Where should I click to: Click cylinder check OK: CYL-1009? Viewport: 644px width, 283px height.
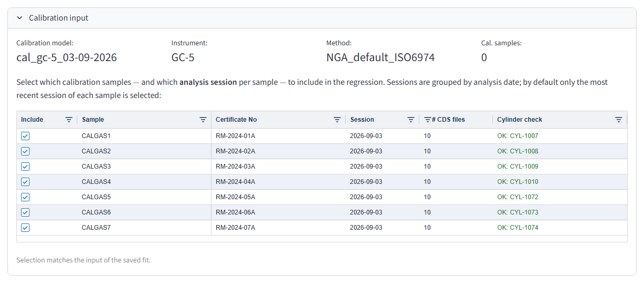tap(518, 167)
